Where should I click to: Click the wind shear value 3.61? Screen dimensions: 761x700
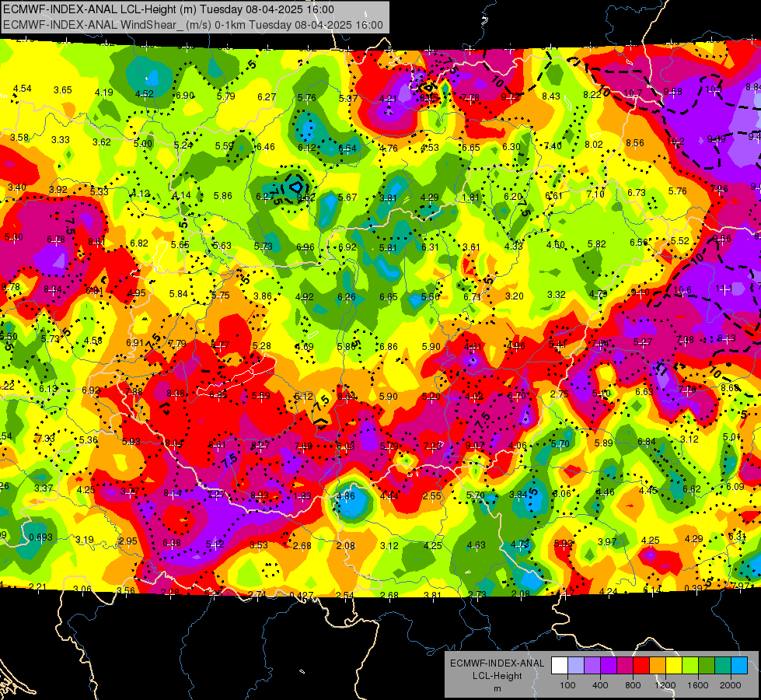471,247
